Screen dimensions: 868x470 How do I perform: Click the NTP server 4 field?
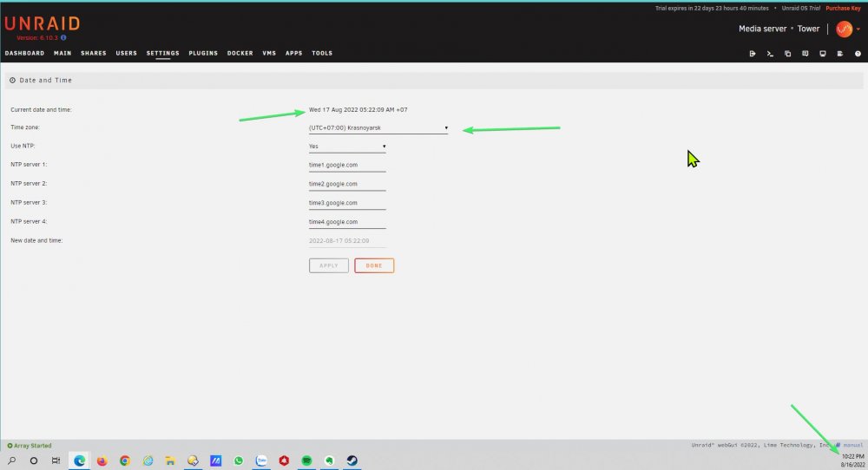point(347,222)
